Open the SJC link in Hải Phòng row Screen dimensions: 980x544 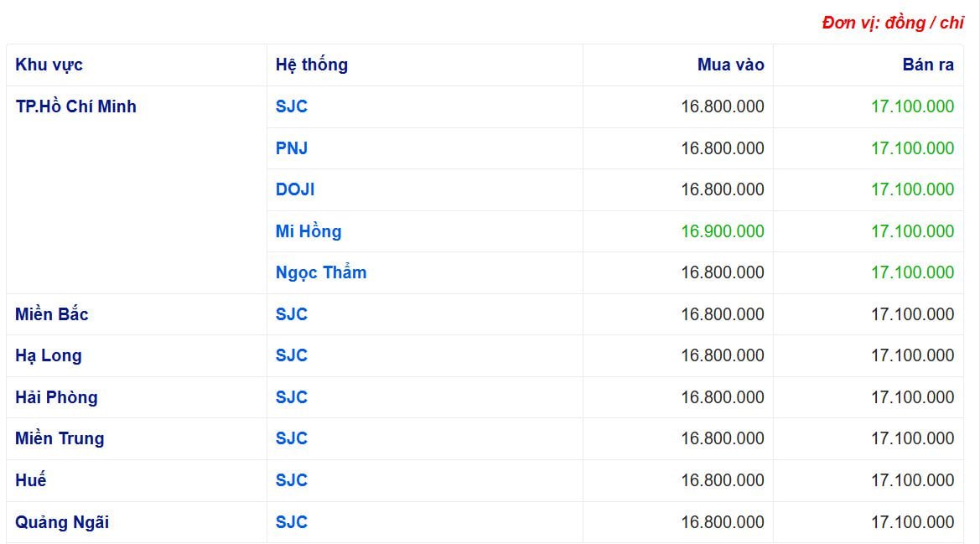pyautogui.click(x=291, y=397)
